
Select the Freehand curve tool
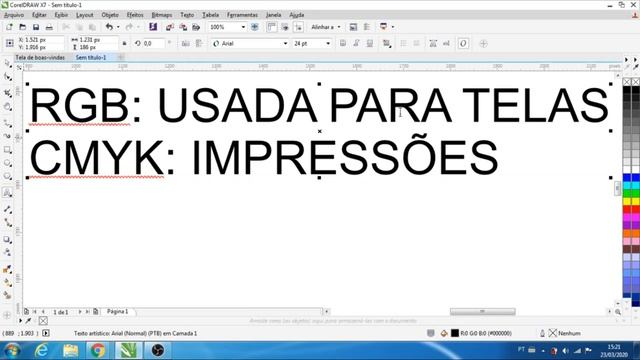[x=8, y=123]
